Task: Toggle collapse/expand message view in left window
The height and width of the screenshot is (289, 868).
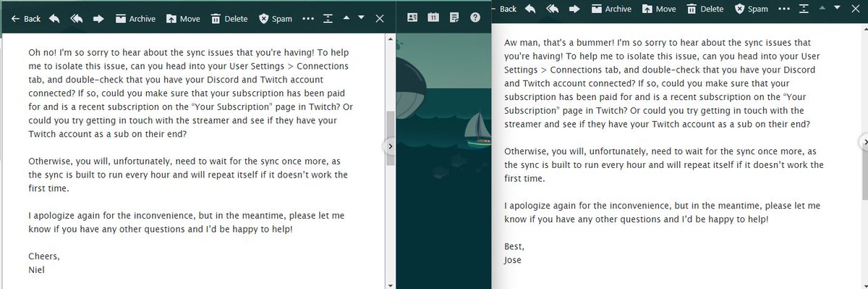Action: [328, 19]
